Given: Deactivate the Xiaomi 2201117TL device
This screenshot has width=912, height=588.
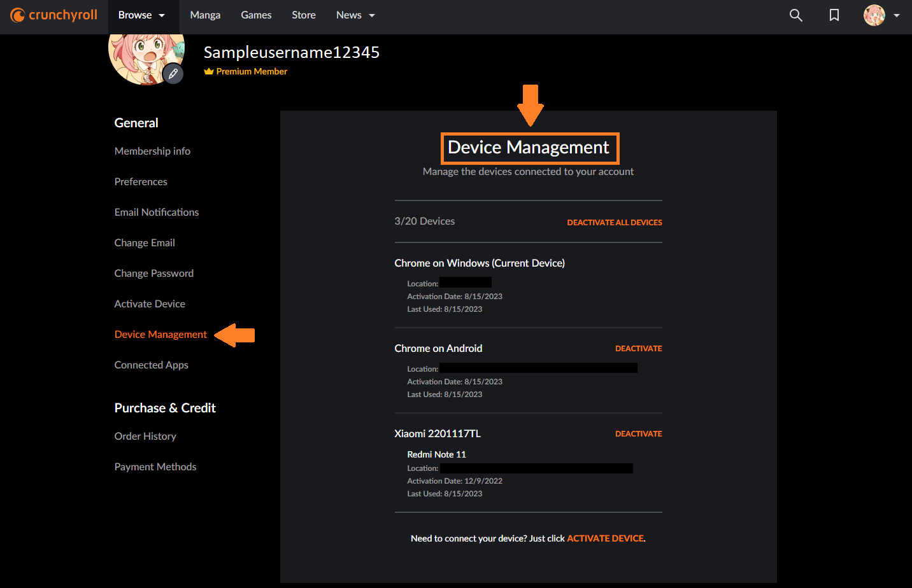Looking at the screenshot, I should click(x=639, y=433).
